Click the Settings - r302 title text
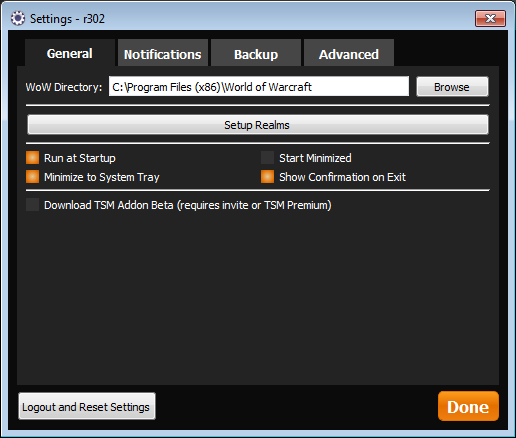 [67, 19]
